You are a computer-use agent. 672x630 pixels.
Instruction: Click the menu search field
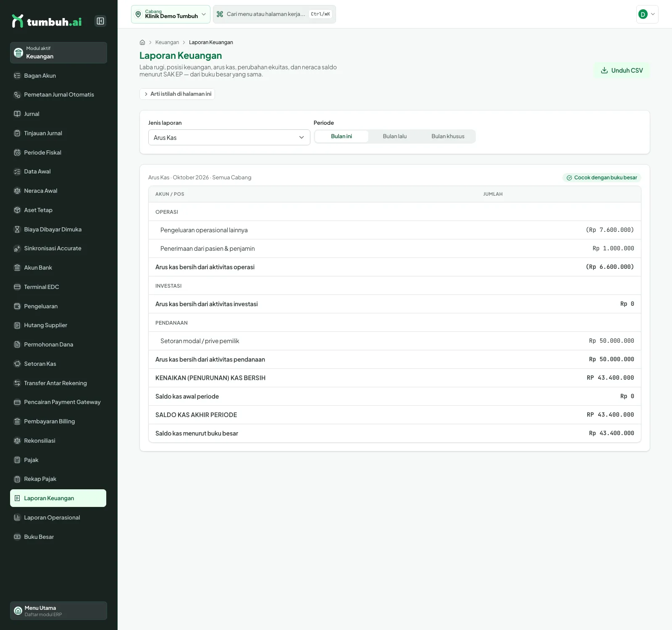(274, 14)
